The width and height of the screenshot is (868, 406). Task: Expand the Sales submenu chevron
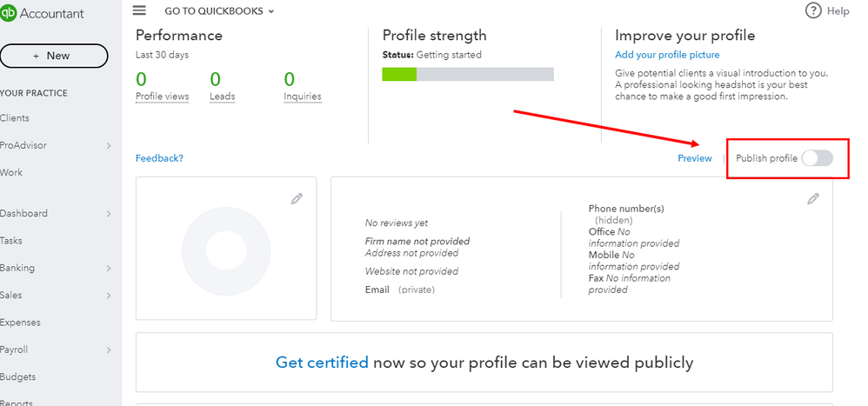pyautogui.click(x=109, y=296)
